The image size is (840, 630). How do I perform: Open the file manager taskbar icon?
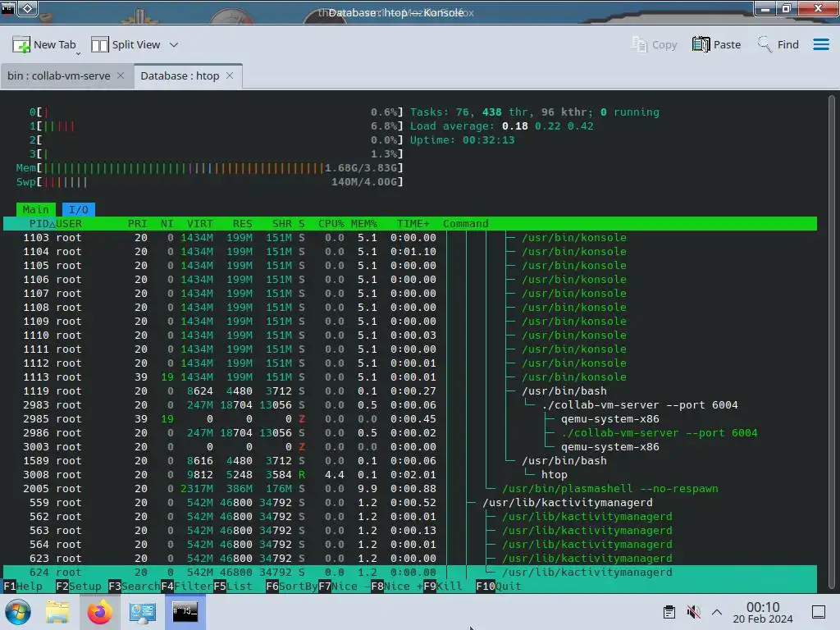click(57, 612)
